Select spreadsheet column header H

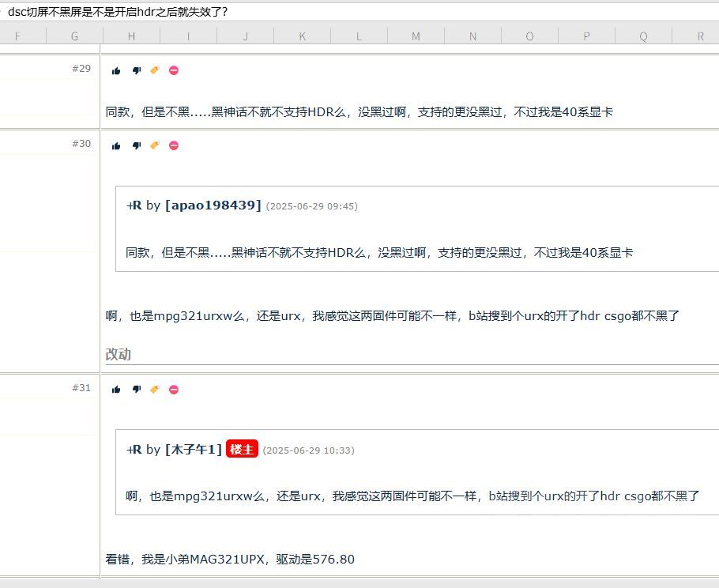[x=131, y=36]
